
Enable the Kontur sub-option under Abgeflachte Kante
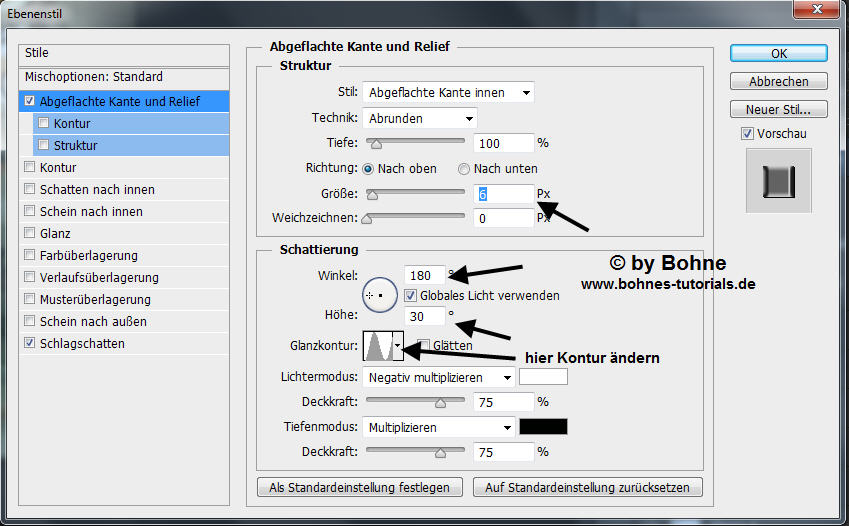pyautogui.click(x=43, y=124)
